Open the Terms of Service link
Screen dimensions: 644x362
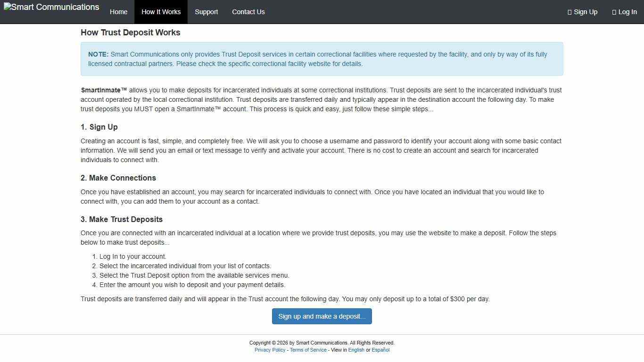point(308,350)
